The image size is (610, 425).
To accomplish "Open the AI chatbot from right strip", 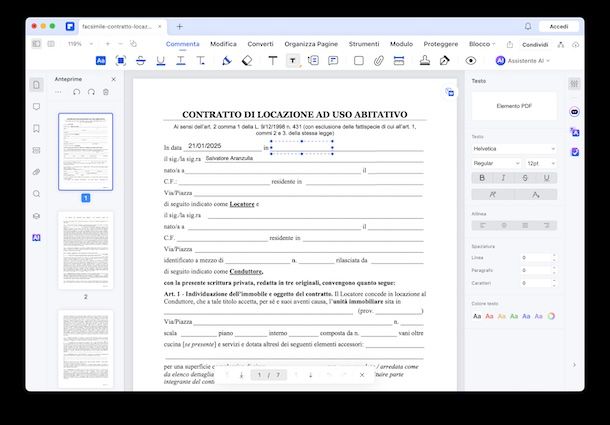I will (x=575, y=112).
